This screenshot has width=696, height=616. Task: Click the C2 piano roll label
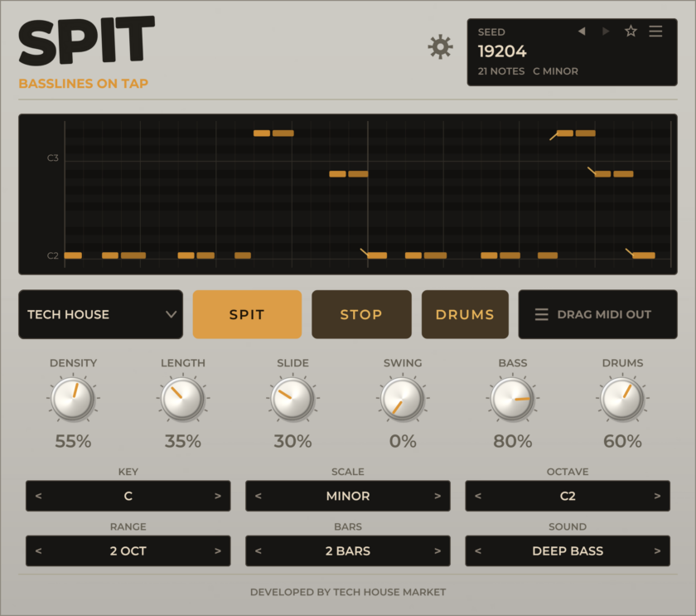(x=53, y=256)
